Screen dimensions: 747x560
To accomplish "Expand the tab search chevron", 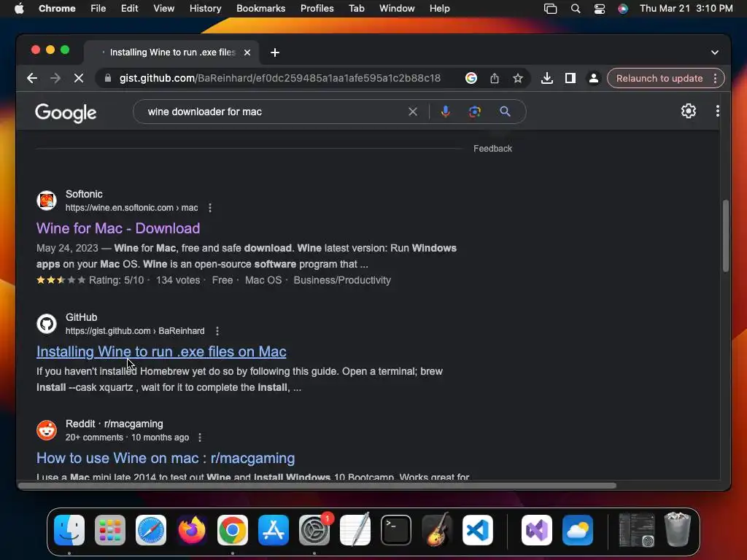I will tap(715, 52).
